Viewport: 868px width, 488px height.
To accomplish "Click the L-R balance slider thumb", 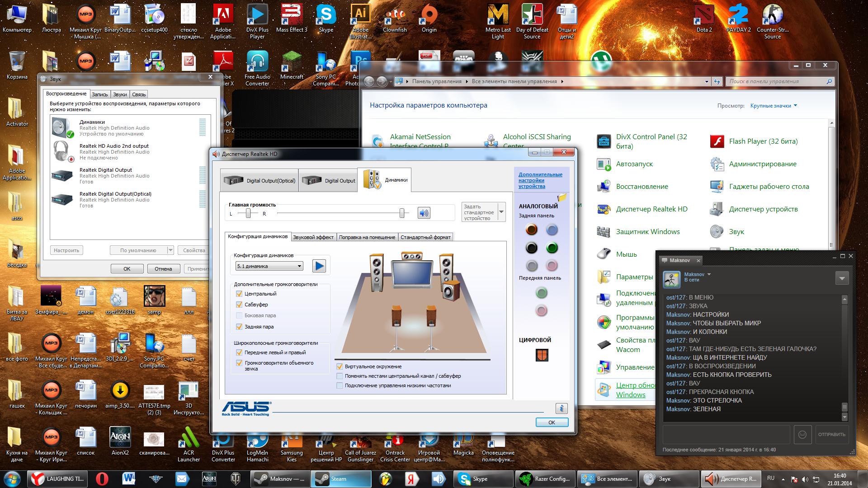I will tap(248, 213).
